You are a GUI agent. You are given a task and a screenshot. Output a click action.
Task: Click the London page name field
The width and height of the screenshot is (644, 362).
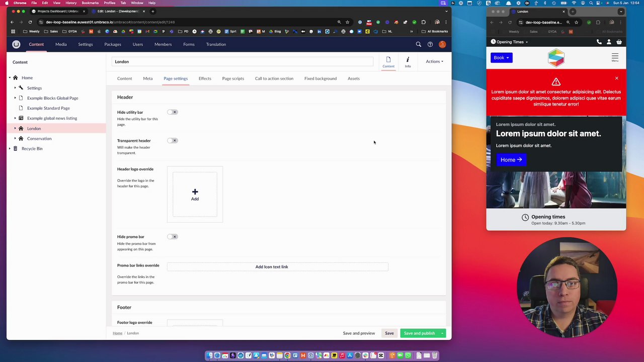tap(243, 62)
